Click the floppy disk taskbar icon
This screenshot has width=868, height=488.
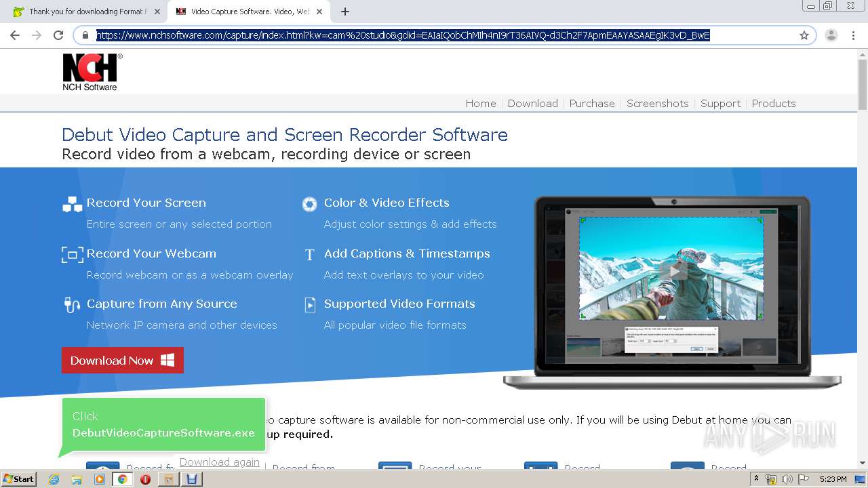coord(192,479)
